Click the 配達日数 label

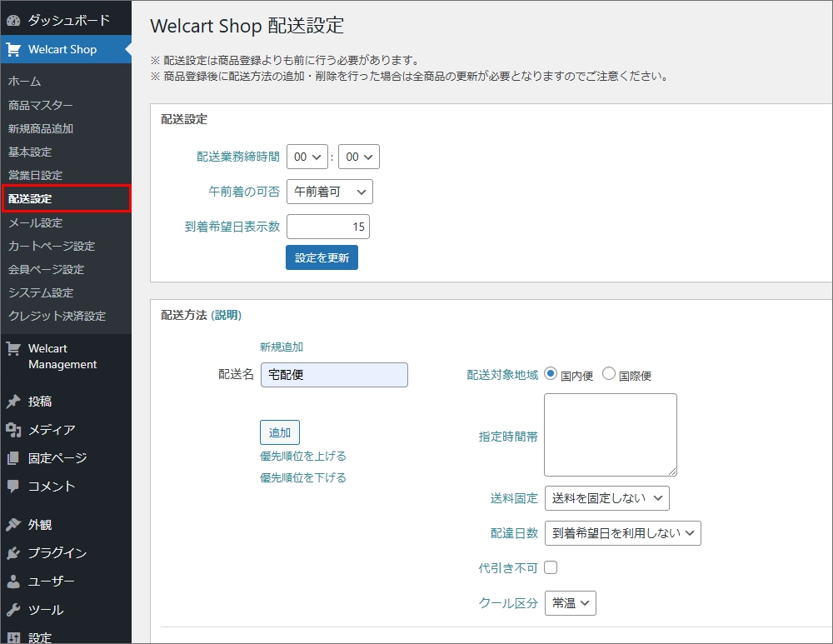coord(514,533)
